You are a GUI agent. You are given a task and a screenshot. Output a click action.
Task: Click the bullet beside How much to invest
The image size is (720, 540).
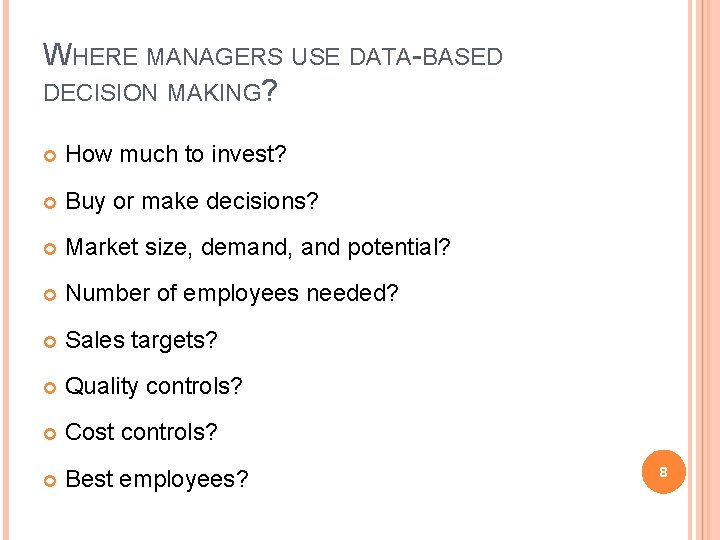click(50, 156)
